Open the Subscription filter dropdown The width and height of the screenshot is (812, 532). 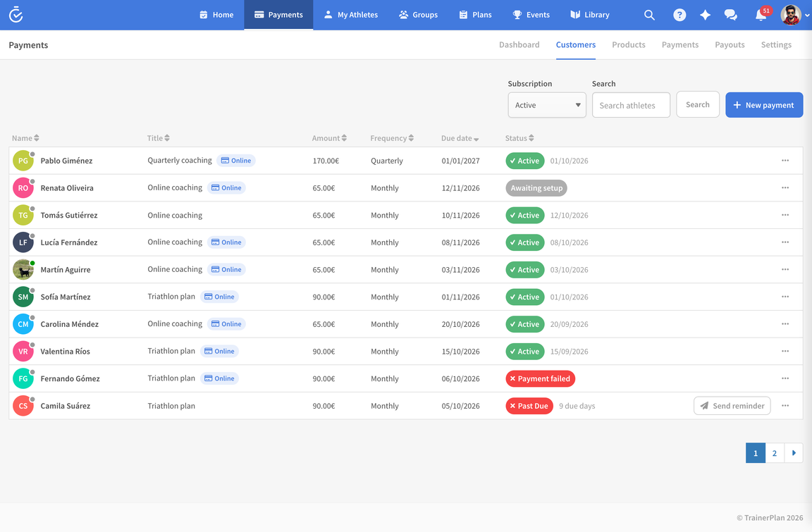point(547,105)
